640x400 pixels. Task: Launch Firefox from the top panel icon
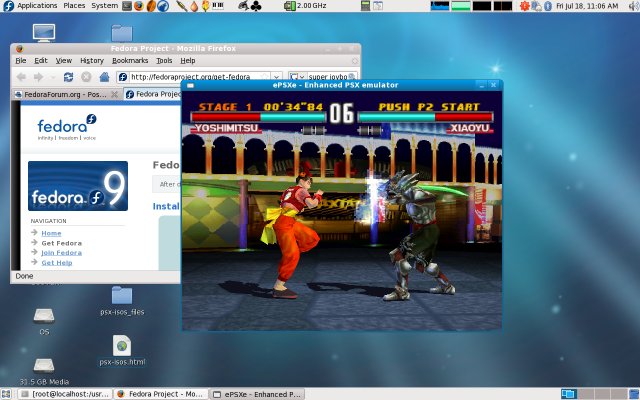(x=139, y=6)
